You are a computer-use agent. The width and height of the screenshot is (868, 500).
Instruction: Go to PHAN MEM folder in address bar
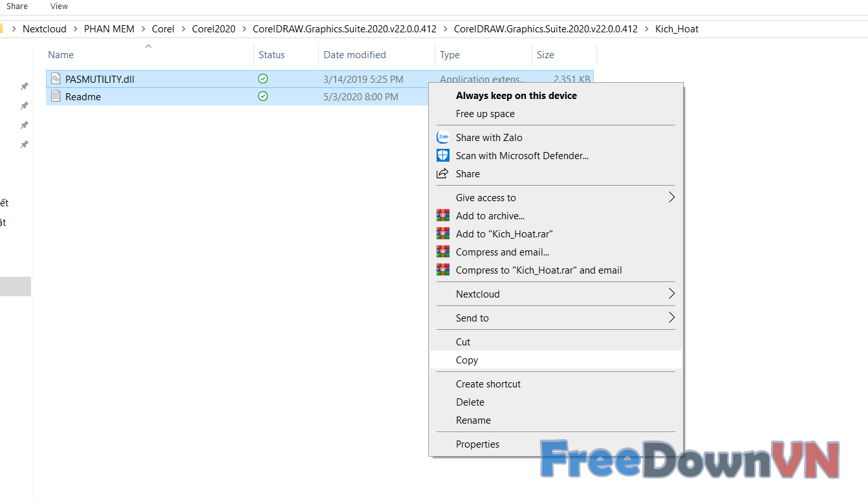pyautogui.click(x=109, y=29)
